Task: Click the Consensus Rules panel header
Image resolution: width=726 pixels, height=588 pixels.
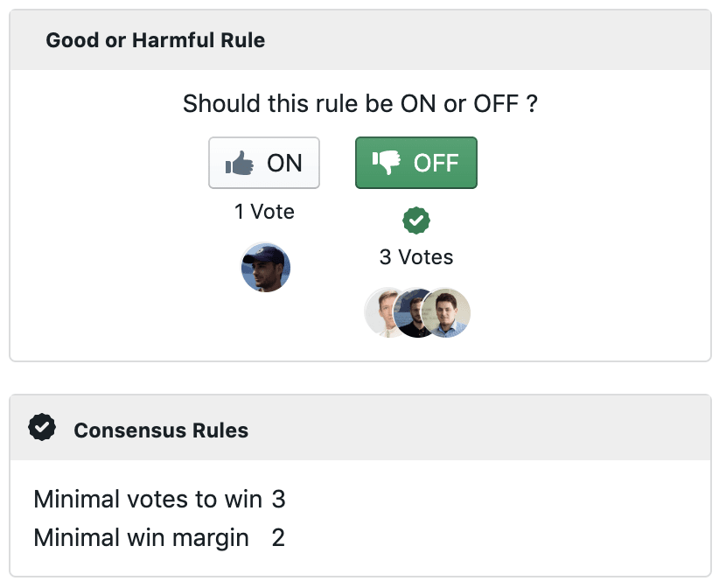Action: click(360, 428)
